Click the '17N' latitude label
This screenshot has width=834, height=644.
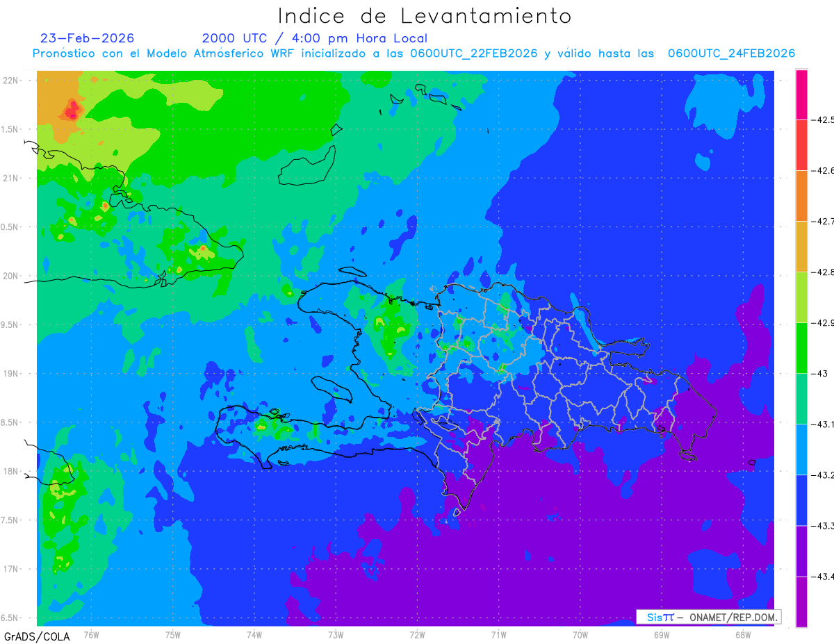point(10,569)
